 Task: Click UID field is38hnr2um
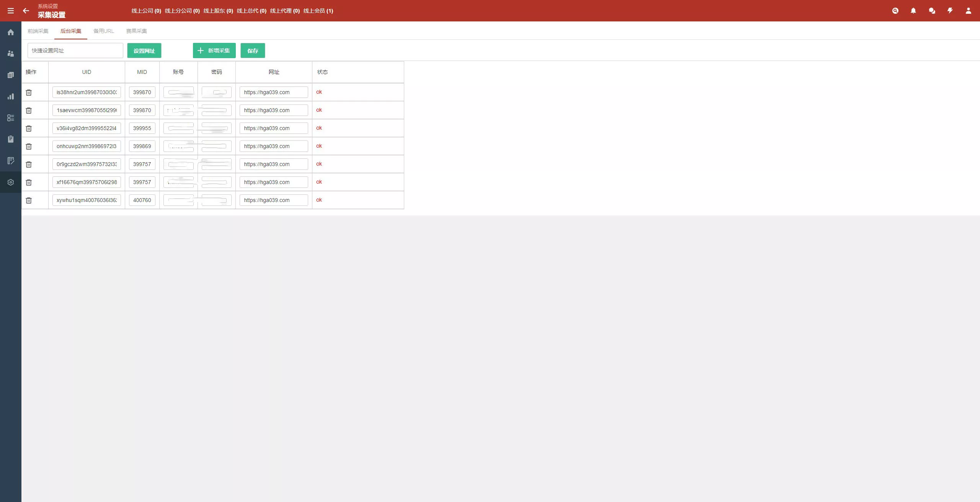click(87, 92)
